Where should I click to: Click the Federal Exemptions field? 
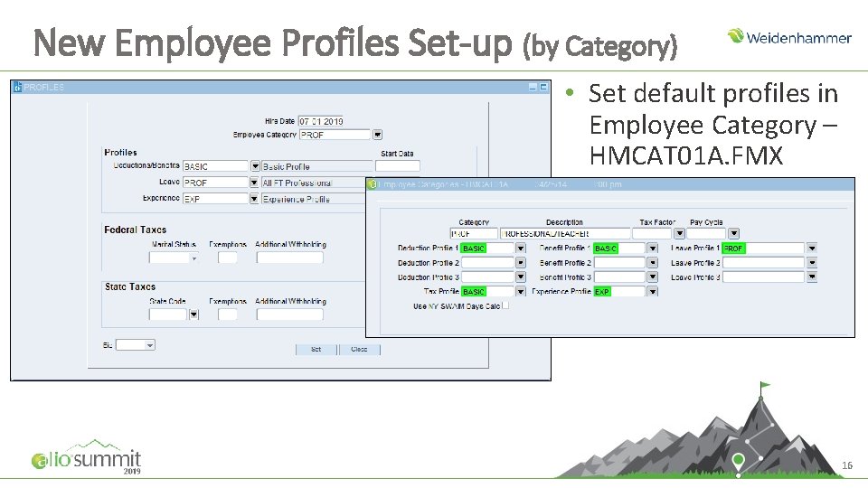click(228, 258)
